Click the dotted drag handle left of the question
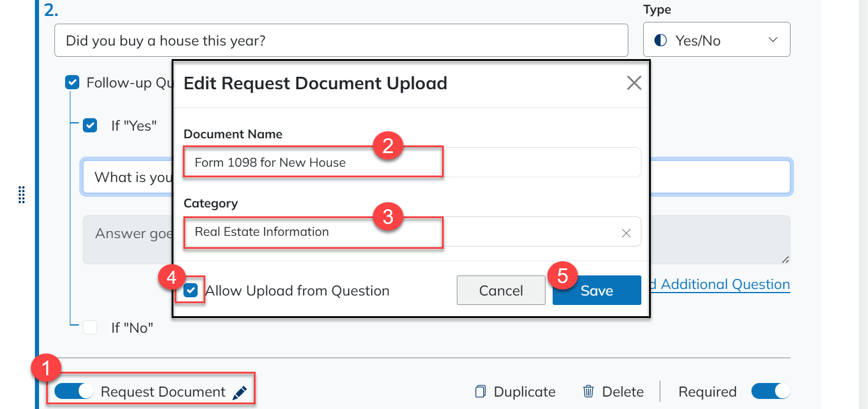The image size is (868, 409). (x=22, y=194)
